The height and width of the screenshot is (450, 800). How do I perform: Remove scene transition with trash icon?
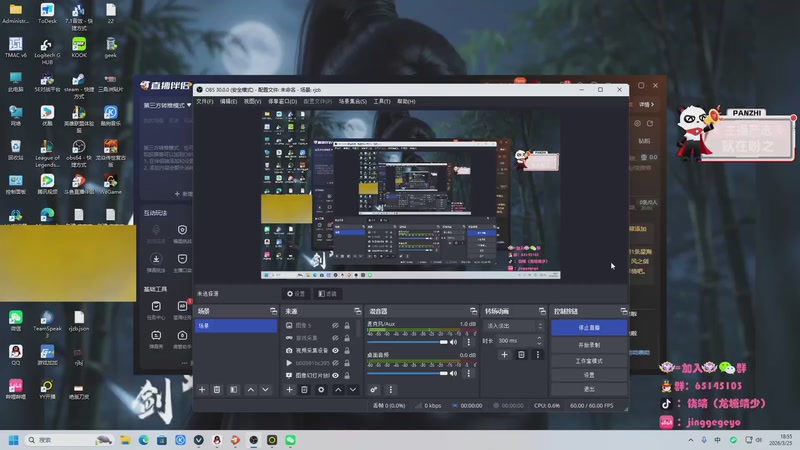point(521,355)
